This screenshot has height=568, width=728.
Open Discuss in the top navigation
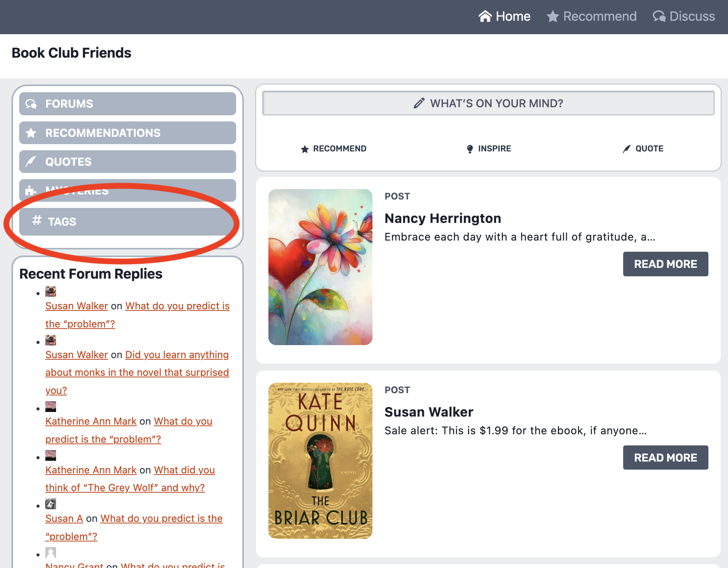coord(684,17)
